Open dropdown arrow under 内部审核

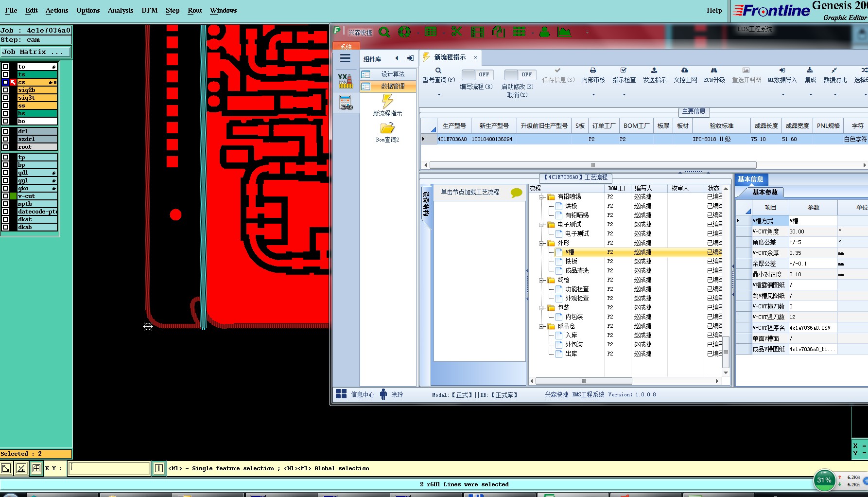click(593, 95)
